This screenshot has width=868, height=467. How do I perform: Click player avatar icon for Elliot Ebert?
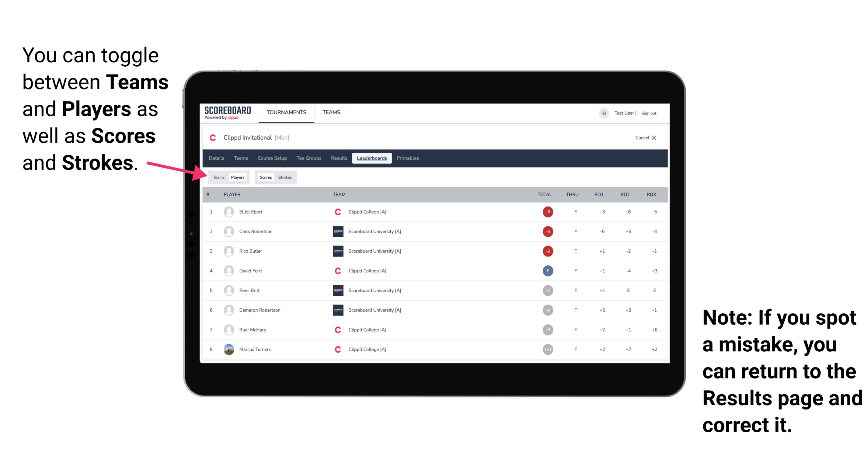click(x=228, y=211)
